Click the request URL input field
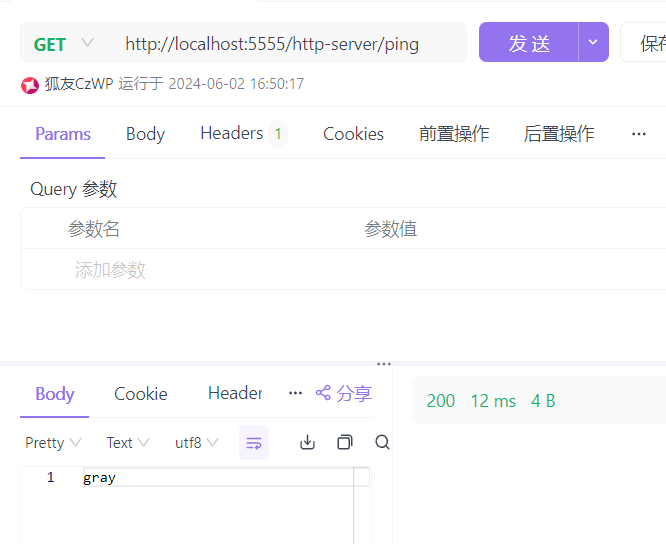The image size is (666, 544). pos(288,44)
